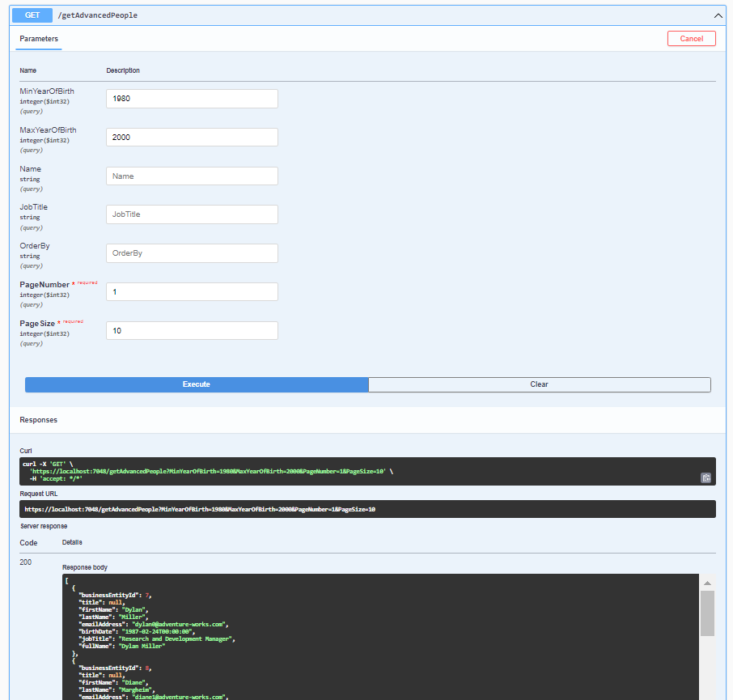Image resolution: width=733 pixels, height=700 pixels.
Task: Click the Server response label
Action: [44, 526]
